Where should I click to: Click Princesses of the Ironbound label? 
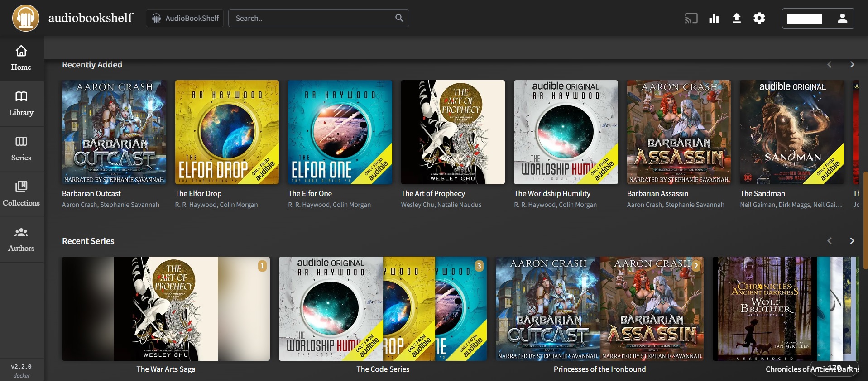(599, 369)
